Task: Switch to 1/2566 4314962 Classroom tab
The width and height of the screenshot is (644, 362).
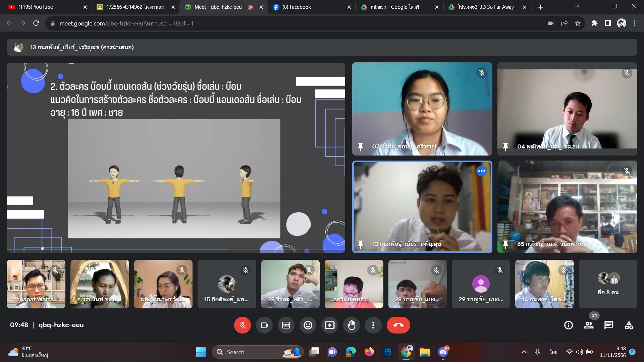Action: (x=135, y=7)
